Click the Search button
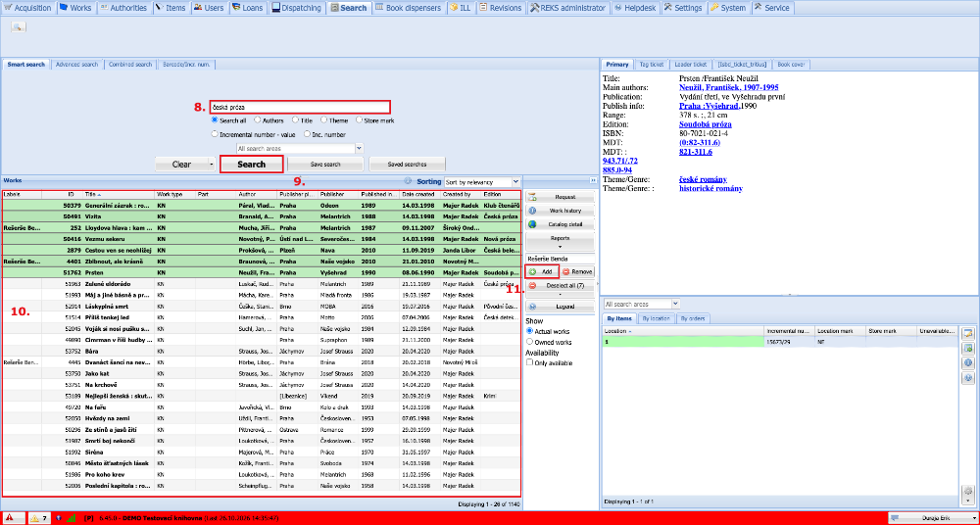Screen dimensions: 980x525 click(251, 165)
